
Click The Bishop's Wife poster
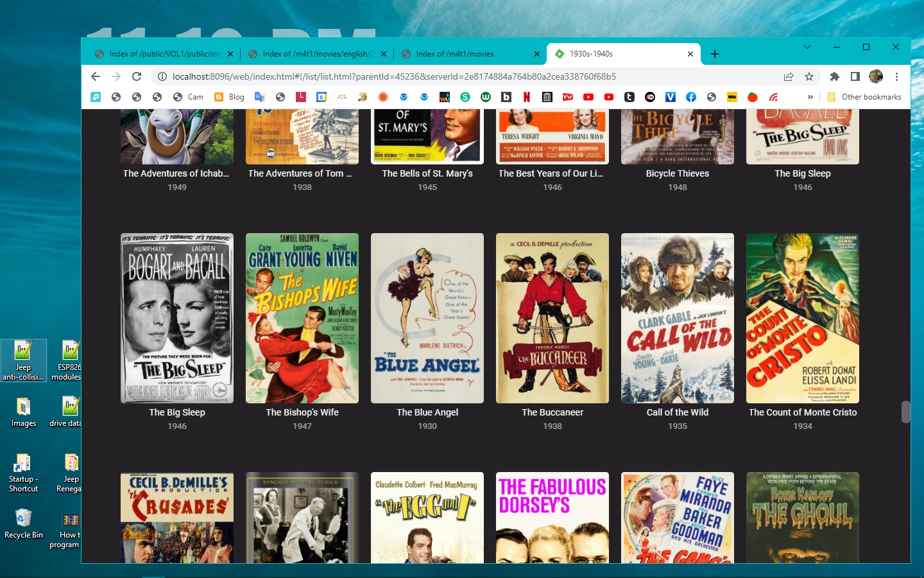coord(302,318)
